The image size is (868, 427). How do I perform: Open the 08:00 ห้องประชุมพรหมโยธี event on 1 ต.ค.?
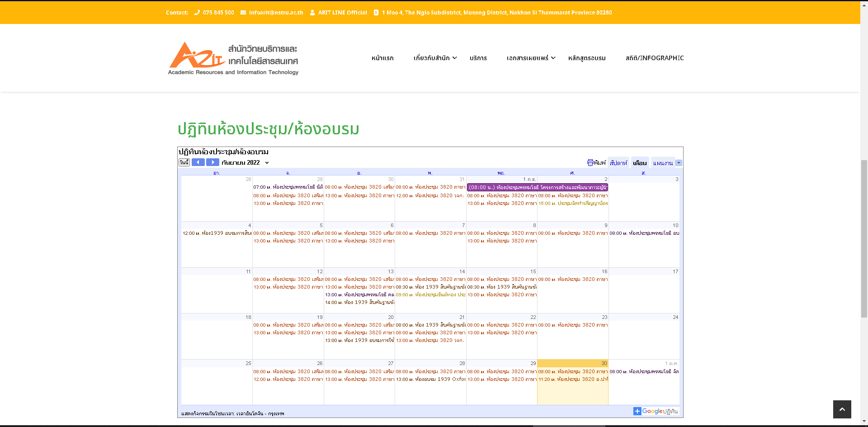tap(644, 372)
